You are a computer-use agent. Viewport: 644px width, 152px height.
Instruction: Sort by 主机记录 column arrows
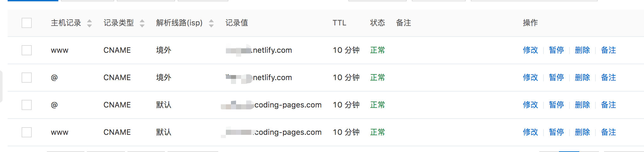click(x=89, y=23)
